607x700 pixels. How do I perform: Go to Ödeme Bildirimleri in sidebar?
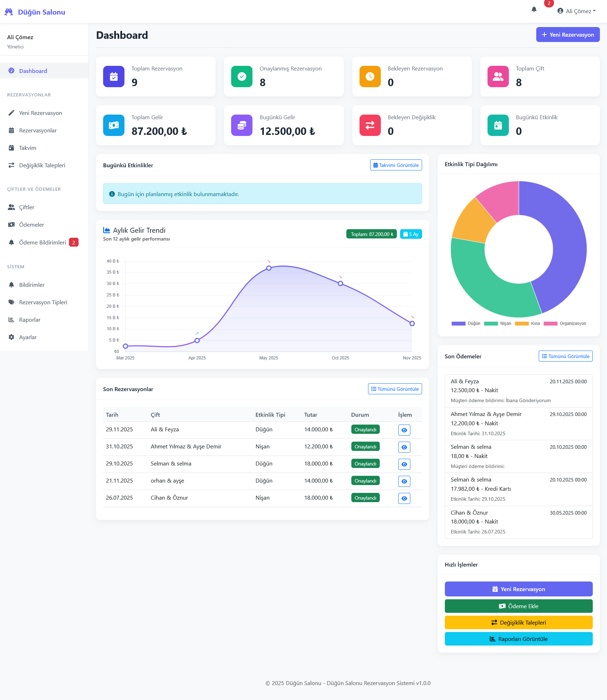[x=42, y=243]
